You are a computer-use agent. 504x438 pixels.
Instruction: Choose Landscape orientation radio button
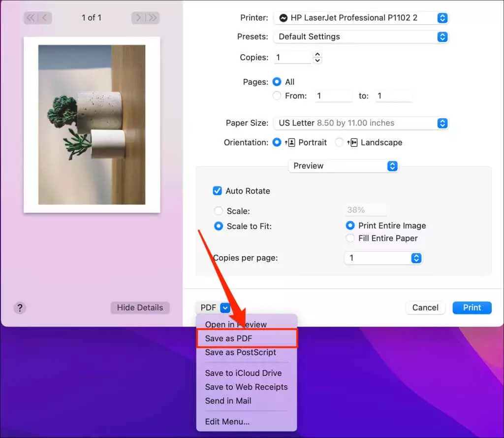click(x=339, y=142)
